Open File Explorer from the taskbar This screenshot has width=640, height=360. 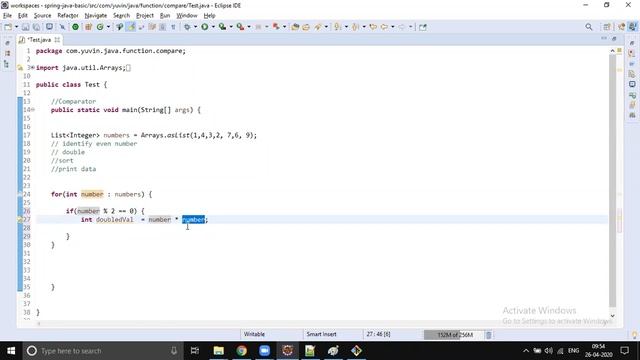(219, 351)
